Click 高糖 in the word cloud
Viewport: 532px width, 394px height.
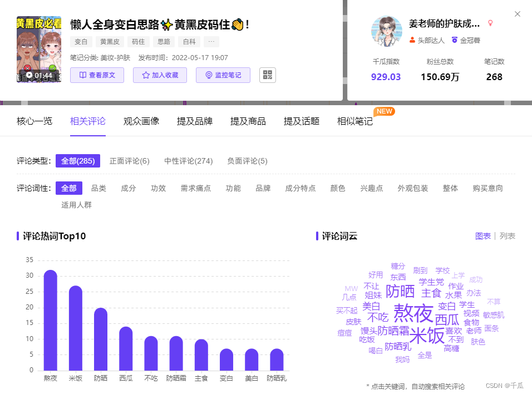coord(452,348)
